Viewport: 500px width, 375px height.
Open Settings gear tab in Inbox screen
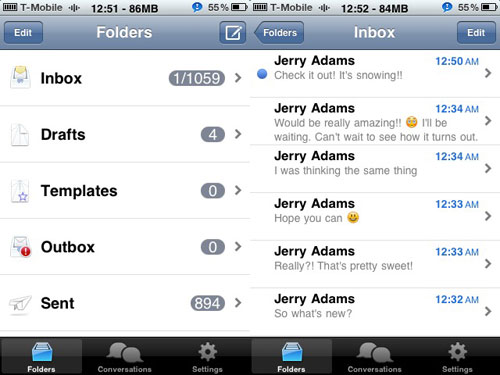point(457,356)
